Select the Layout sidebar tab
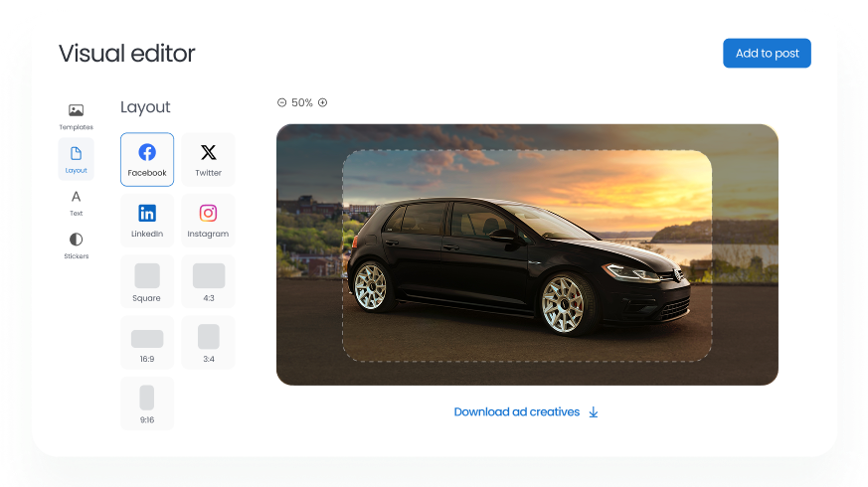868x487 pixels. pyautogui.click(x=76, y=159)
